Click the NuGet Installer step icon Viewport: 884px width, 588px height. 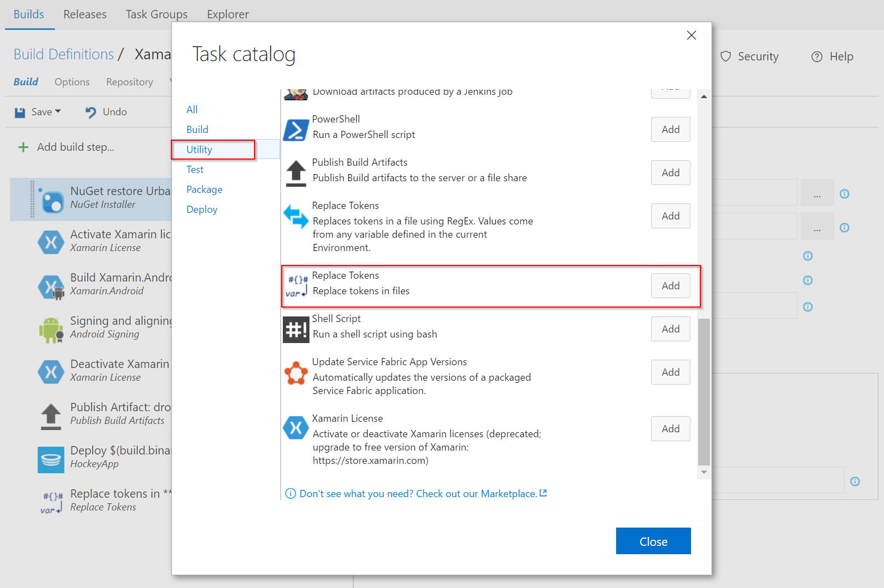52,200
